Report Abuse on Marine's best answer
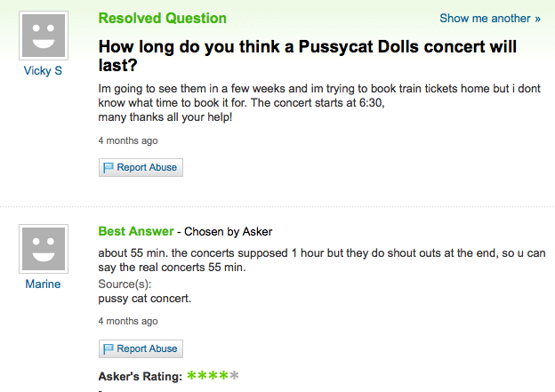This screenshot has width=555, height=392. [x=141, y=348]
